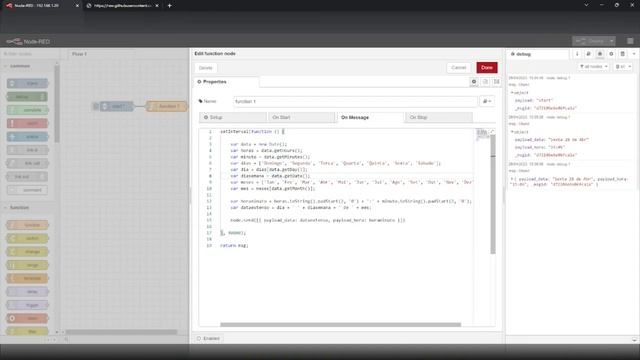
Task: Click the code editor horizontal scrollbar
Action: tap(340, 324)
